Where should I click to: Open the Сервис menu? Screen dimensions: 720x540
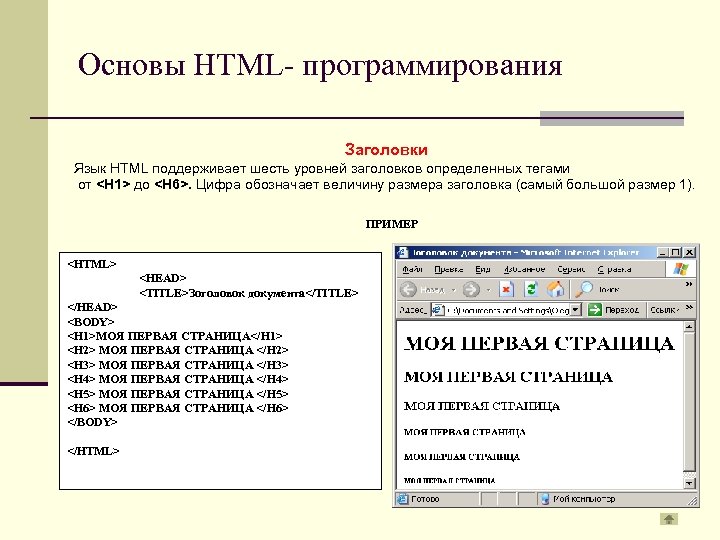click(x=571, y=270)
